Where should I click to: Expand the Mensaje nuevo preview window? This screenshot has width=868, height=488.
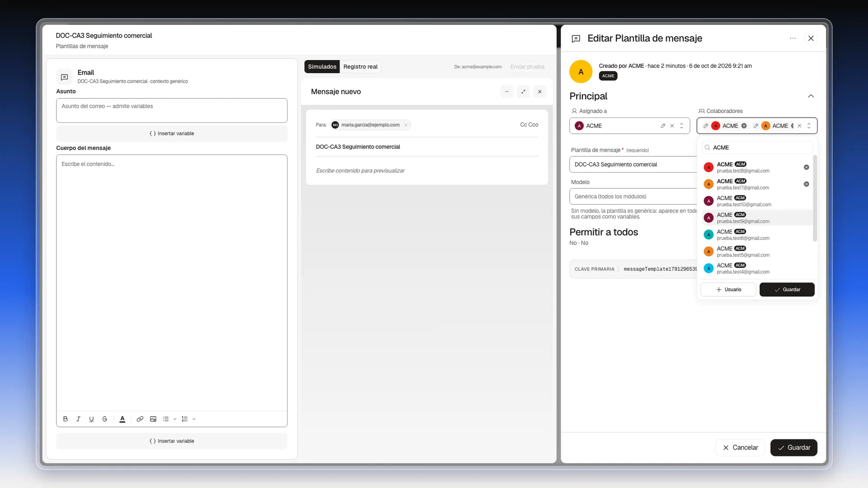tap(523, 92)
